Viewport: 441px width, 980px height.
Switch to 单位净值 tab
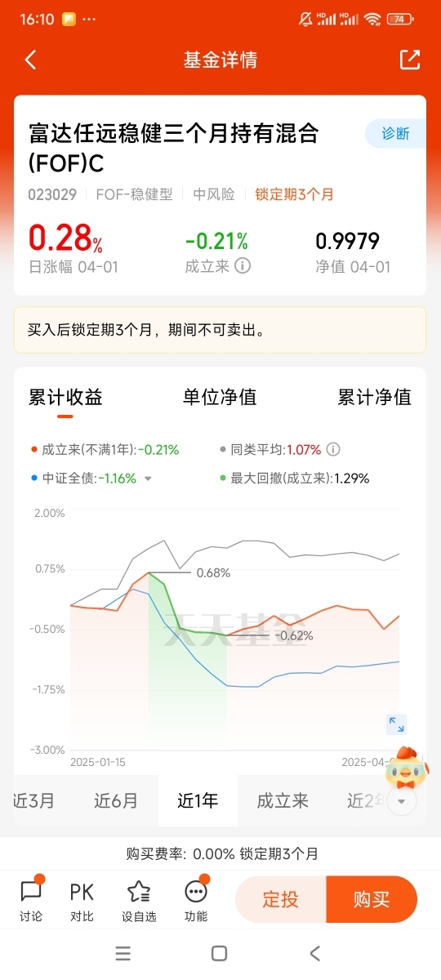point(220,397)
